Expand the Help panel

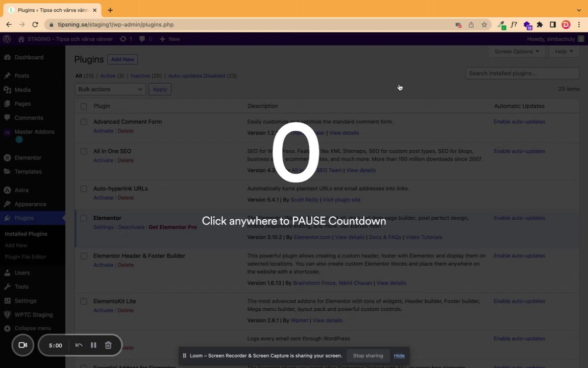pos(563,52)
